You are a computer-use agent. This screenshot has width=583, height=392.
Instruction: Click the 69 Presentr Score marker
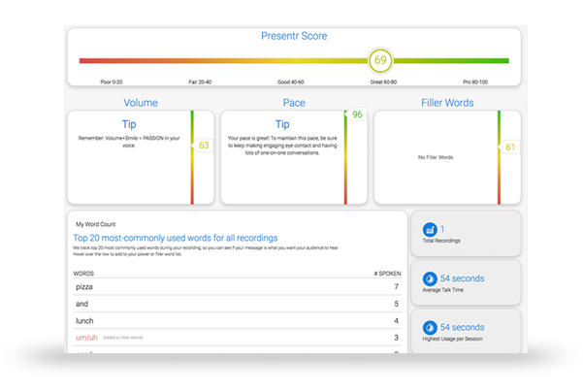[x=380, y=60]
